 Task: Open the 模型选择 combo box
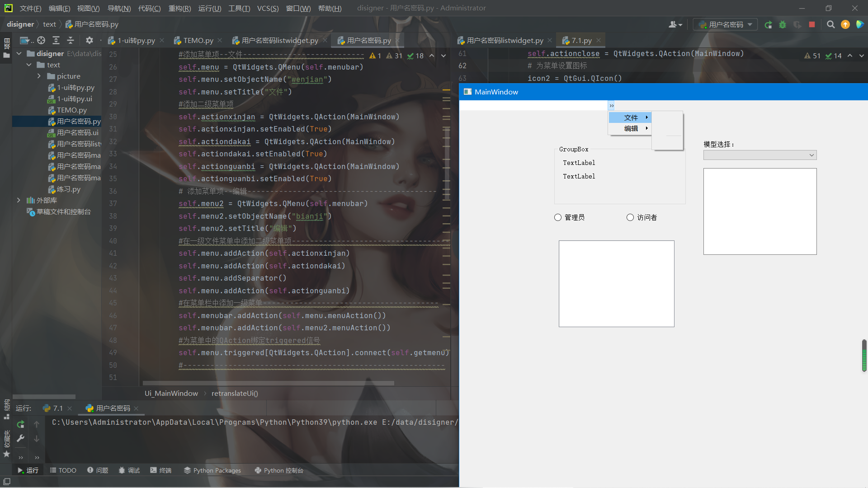pos(760,155)
